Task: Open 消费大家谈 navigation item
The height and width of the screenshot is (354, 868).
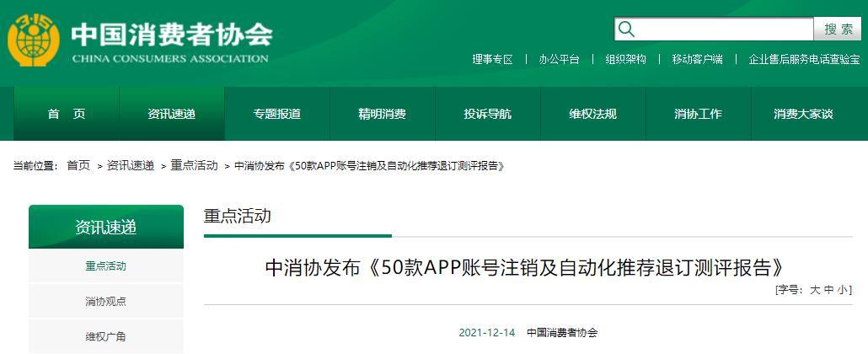Action: (x=803, y=114)
